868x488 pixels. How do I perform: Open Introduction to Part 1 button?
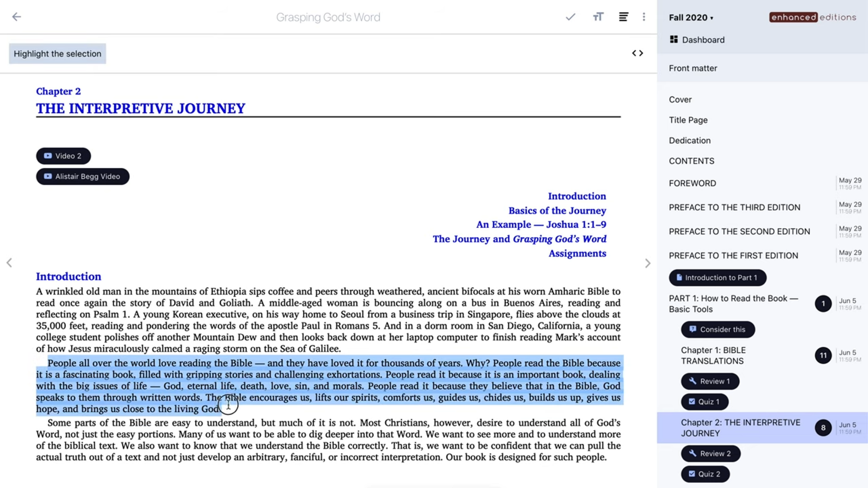coord(717,278)
